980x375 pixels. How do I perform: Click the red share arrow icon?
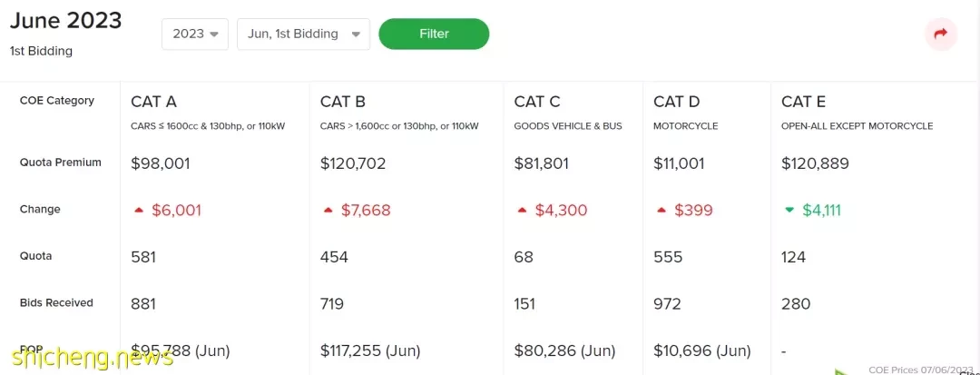pyautogui.click(x=941, y=34)
